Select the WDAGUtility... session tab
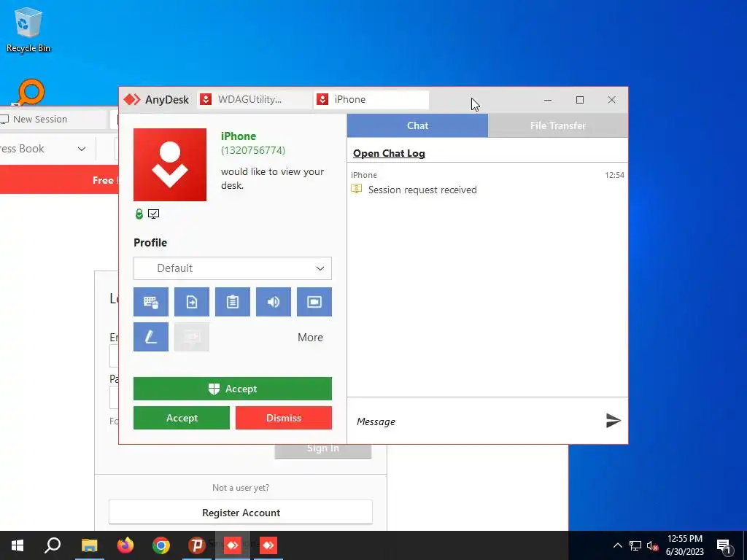The width and height of the screenshot is (747, 560). 255,99
